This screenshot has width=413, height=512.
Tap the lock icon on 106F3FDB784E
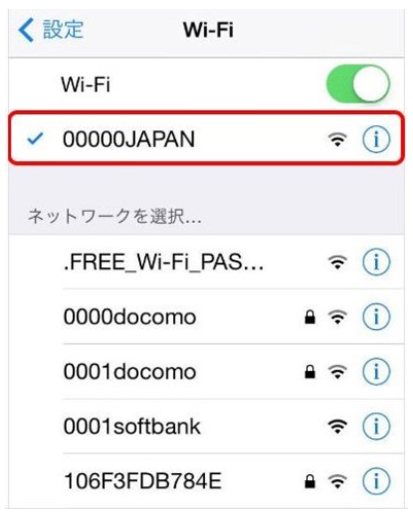pyautogui.click(x=310, y=481)
